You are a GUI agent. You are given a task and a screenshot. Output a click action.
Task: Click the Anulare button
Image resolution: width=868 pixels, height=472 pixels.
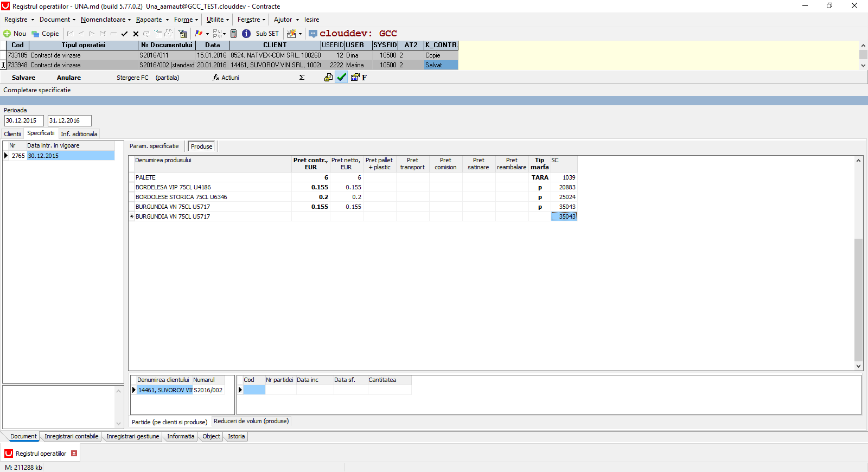(69, 78)
